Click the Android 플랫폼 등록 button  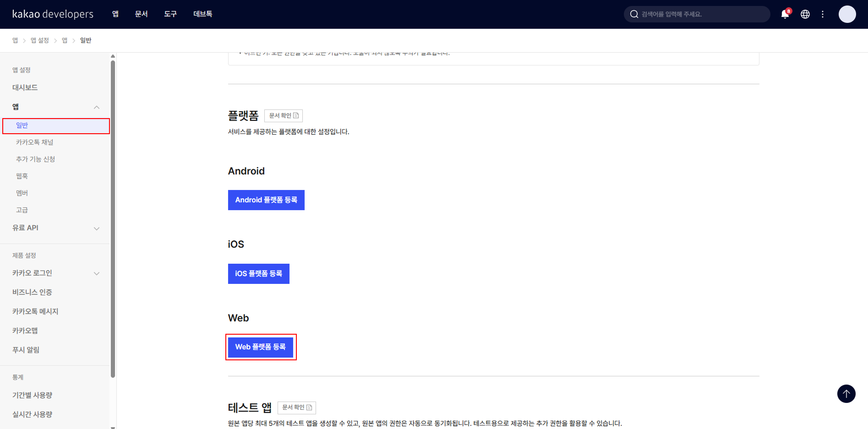(266, 200)
